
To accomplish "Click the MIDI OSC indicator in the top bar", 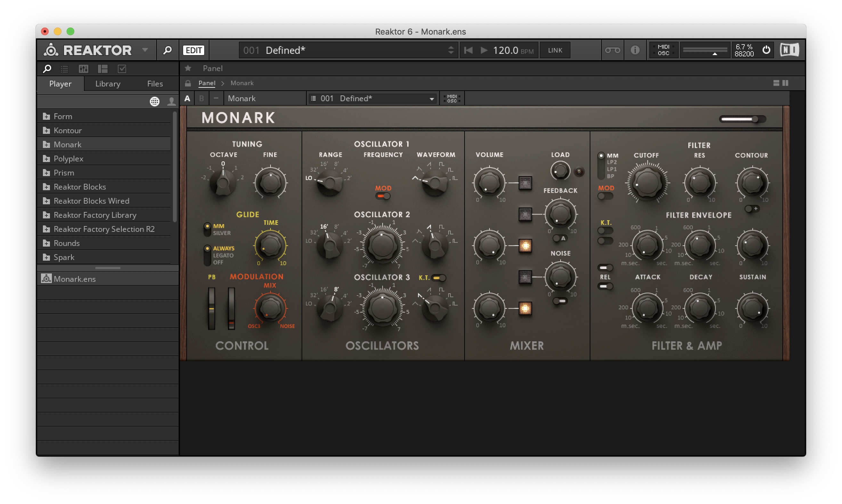I will point(663,50).
